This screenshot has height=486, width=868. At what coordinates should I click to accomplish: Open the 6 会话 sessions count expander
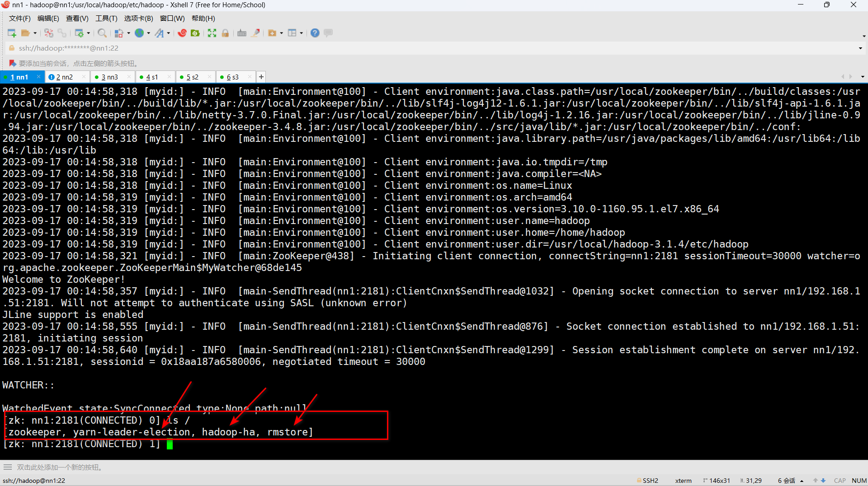(802, 481)
